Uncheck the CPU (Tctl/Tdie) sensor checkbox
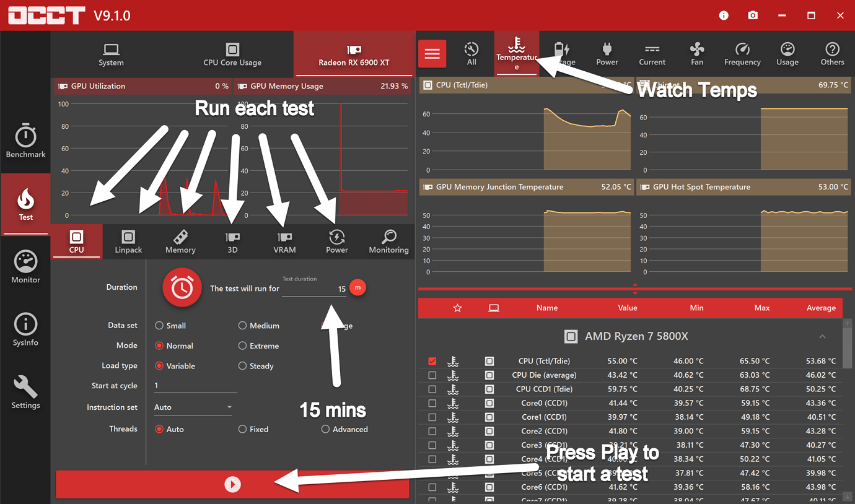Image resolution: width=855 pixels, height=504 pixels. (432, 361)
